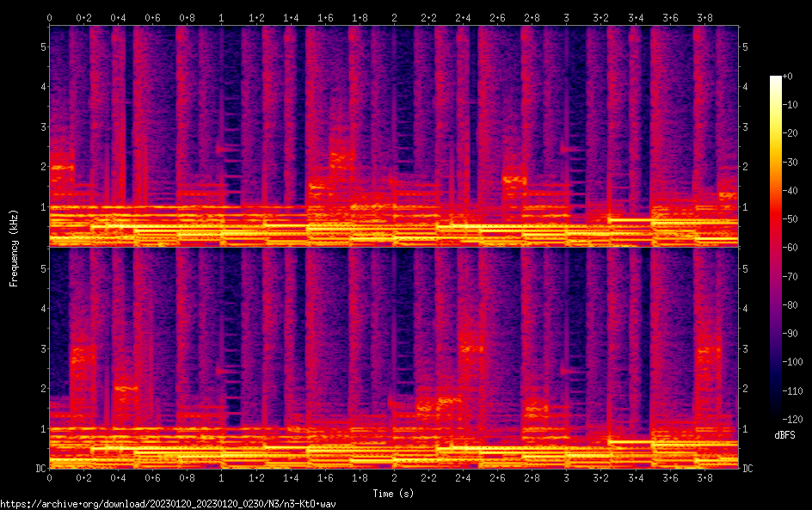
Task: Click the lower channel's 3 kHz right-axis label
Action: click(x=745, y=348)
